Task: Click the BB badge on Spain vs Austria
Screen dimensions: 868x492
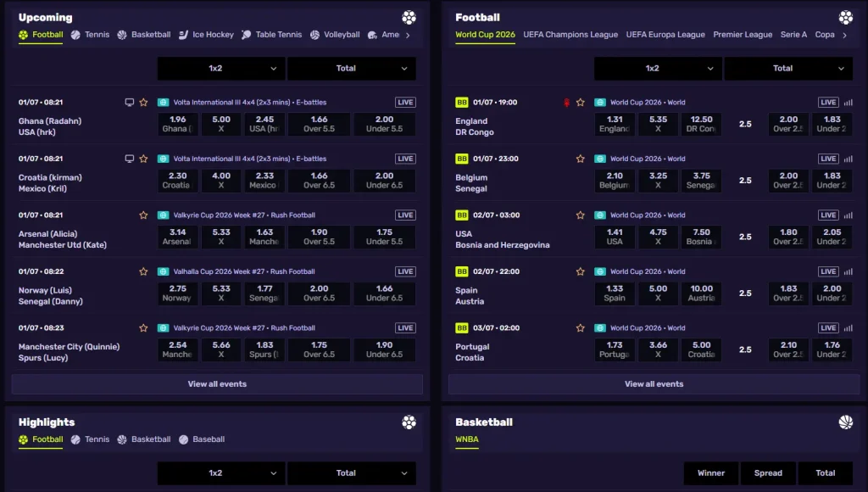Action: point(462,271)
